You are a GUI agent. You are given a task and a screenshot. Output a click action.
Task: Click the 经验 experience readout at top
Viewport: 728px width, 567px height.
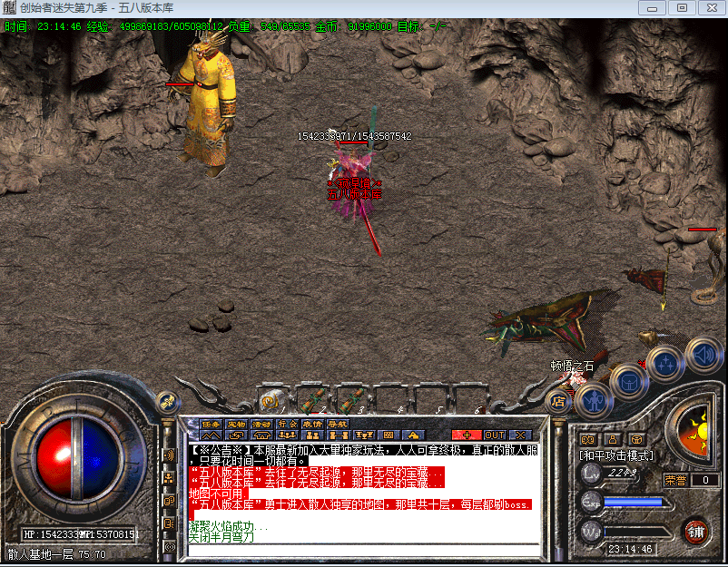pyautogui.click(x=155, y=26)
